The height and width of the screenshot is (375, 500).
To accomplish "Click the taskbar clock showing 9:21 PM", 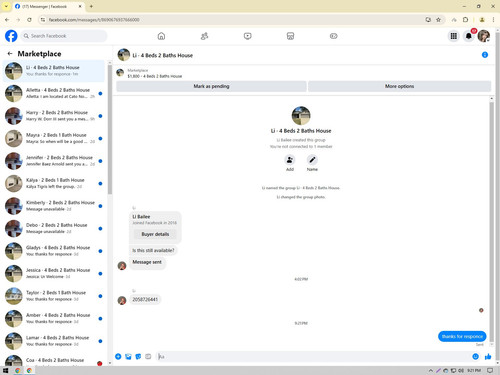I will tap(474, 370).
